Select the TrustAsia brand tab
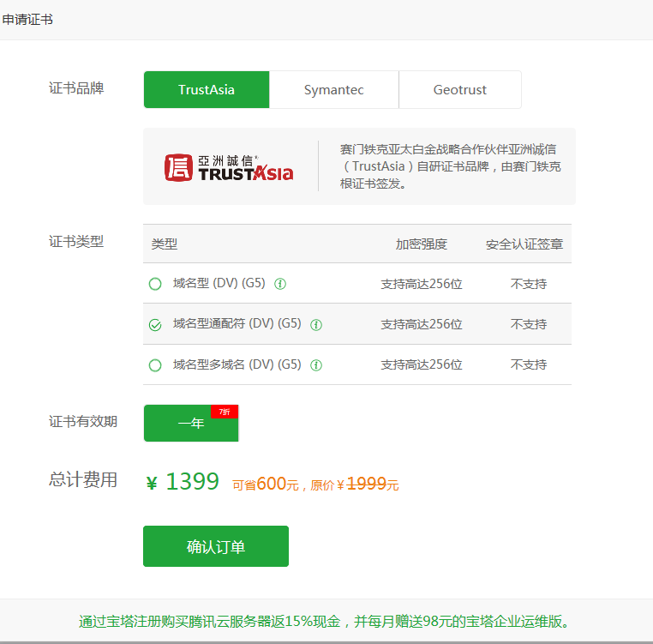The height and width of the screenshot is (644, 653). click(x=207, y=90)
